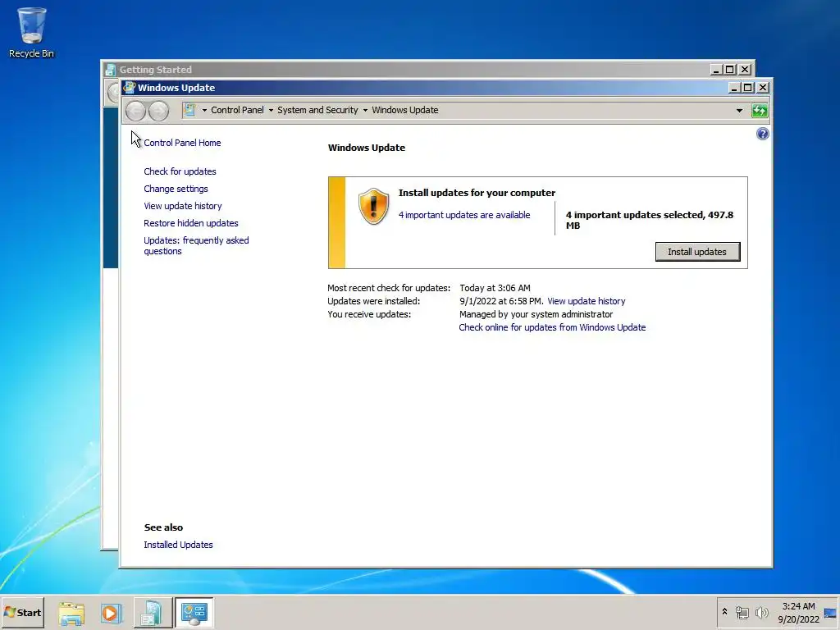Select the Control Panel taskbar button
This screenshot has width=840, height=630.
pos(194,613)
